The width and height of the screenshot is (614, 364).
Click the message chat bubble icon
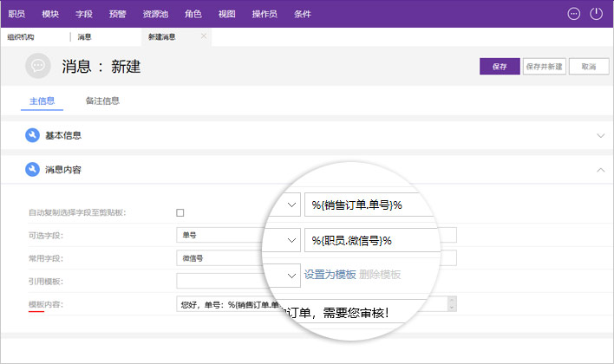[37, 66]
